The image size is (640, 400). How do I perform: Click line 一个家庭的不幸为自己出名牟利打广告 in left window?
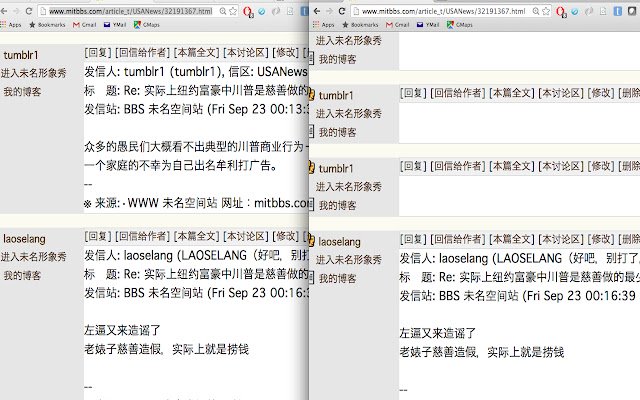[x=181, y=165]
